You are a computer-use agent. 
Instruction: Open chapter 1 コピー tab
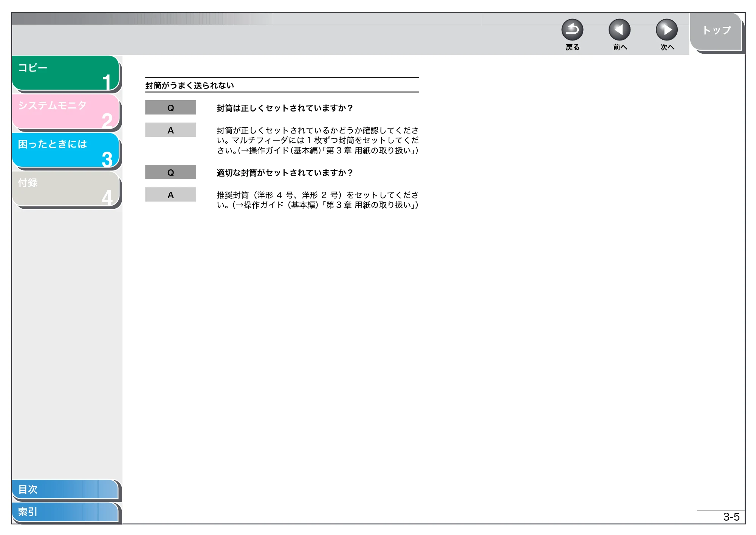tap(66, 73)
